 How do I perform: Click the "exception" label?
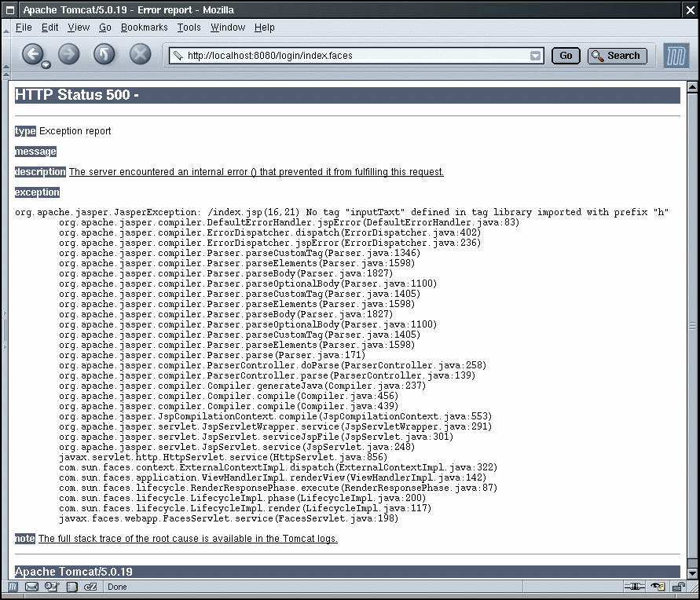pos(37,192)
